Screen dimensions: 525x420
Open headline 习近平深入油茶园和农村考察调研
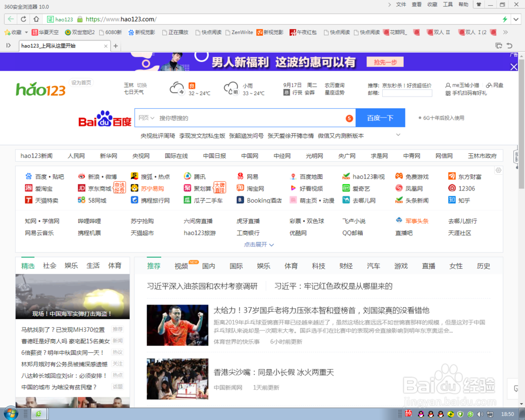pyautogui.click(x=202, y=286)
